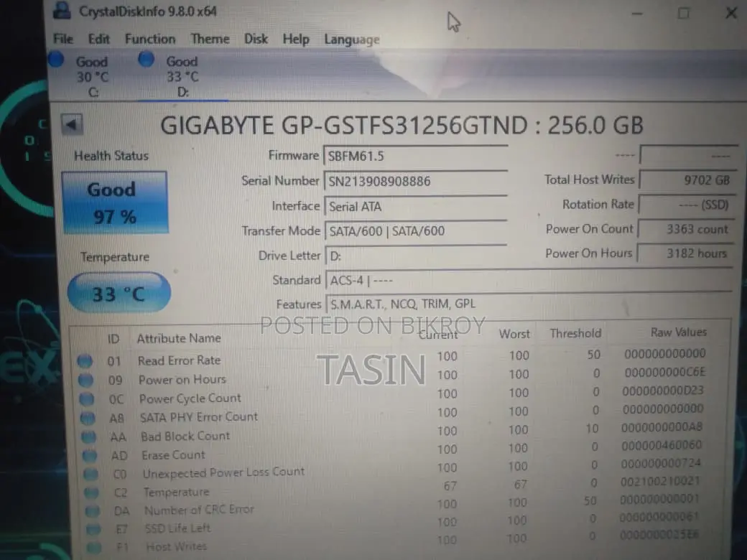
Task: Click the Power On Count value 3363 count
Action: 685,229
